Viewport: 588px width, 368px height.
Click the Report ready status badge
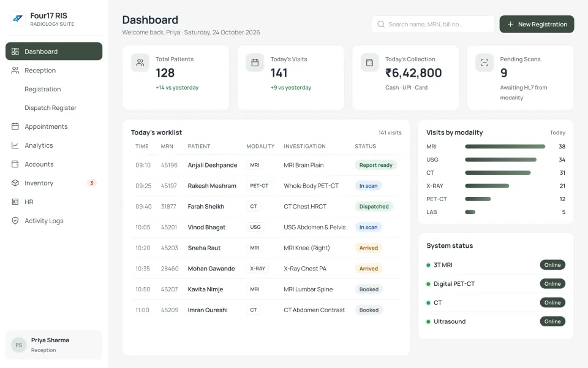click(375, 165)
